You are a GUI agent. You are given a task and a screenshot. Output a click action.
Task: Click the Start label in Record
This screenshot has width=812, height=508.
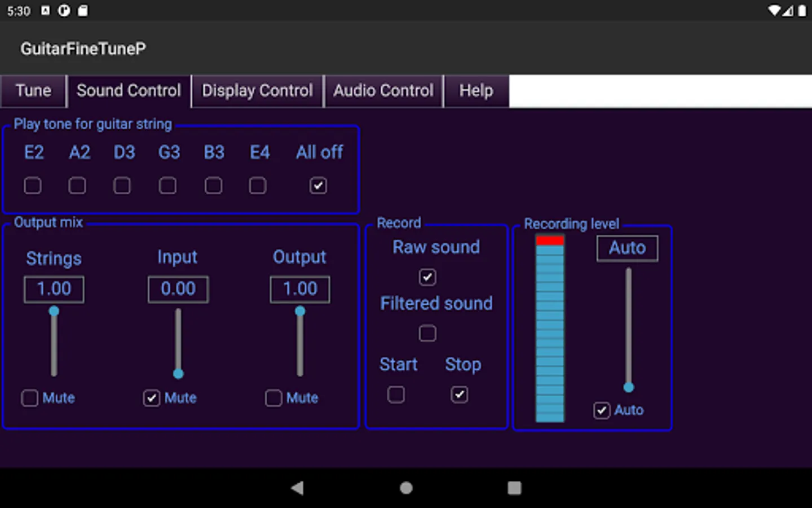(399, 365)
